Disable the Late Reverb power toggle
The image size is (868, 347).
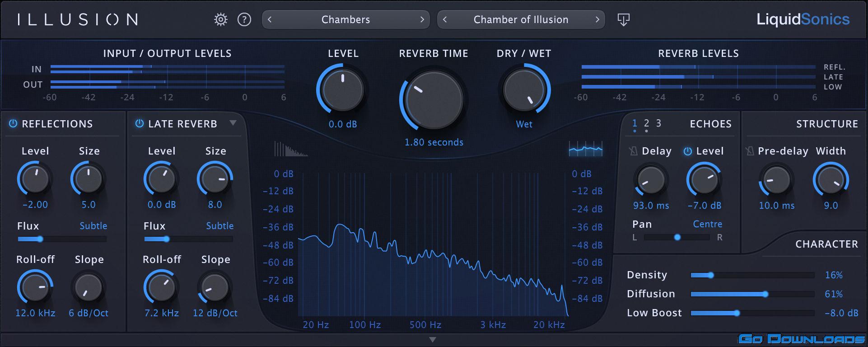tap(140, 123)
